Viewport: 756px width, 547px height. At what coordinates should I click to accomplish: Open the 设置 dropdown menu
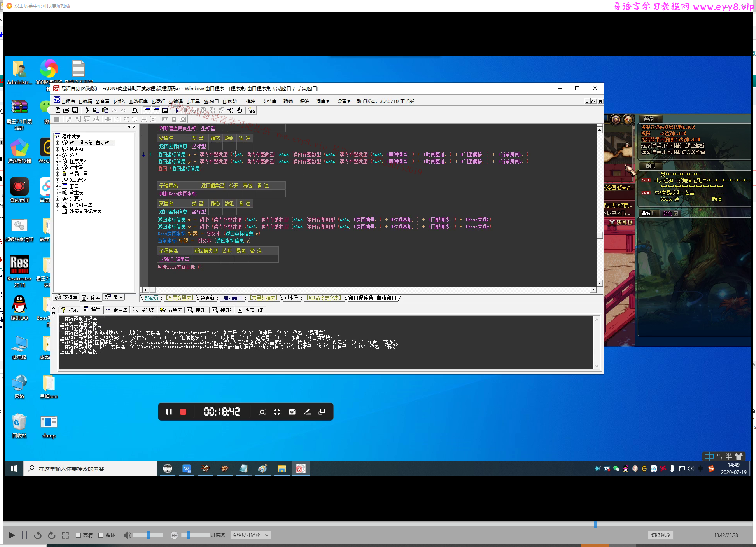[344, 101]
